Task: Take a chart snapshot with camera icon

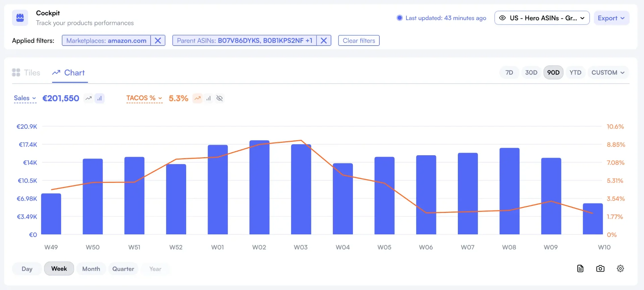Action: pyautogui.click(x=600, y=269)
